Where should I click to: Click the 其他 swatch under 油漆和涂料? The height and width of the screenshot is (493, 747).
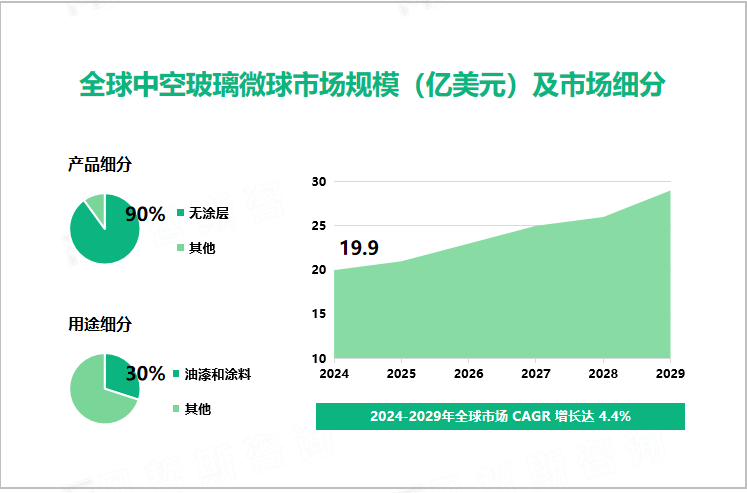pyautogui.click(x=176, y=409)
